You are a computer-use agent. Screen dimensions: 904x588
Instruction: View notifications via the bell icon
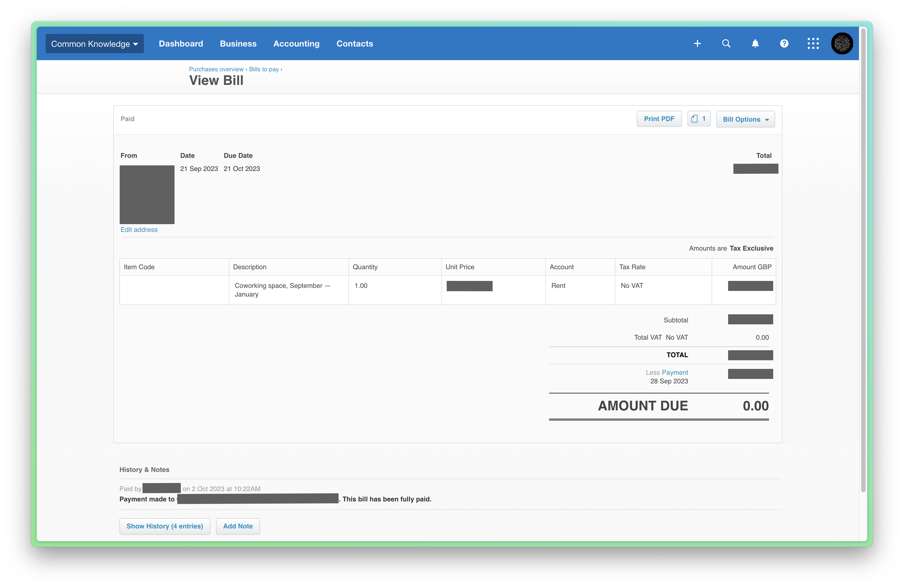(x=755, y=43)
